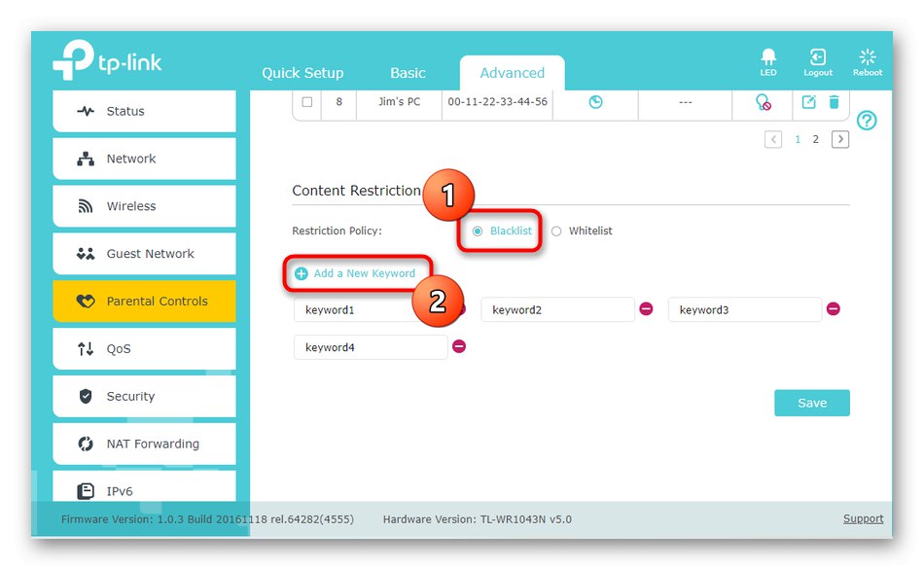The height and width of the screenshot is (570, 924).
Task: Open the Wireless menu
Action: tap(144, 206)
